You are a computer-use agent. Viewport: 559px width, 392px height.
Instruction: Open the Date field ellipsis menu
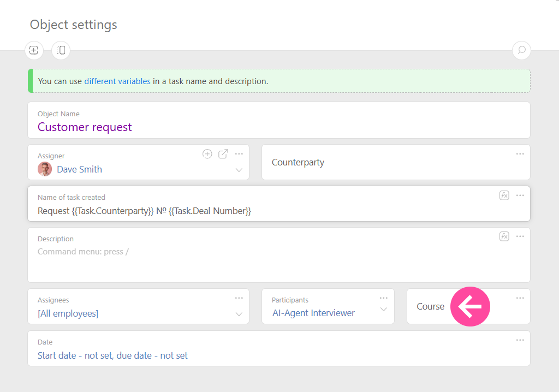(520, 339)
